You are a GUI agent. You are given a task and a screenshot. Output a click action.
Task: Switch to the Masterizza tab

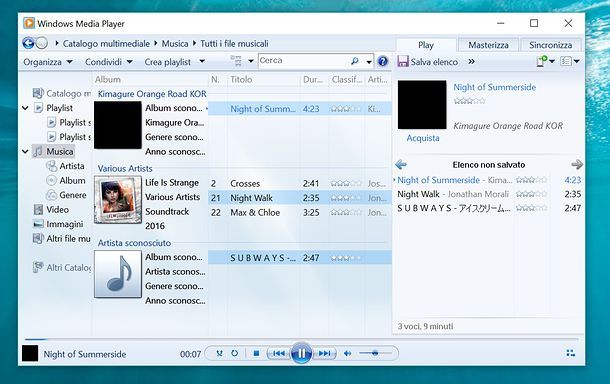488,45
